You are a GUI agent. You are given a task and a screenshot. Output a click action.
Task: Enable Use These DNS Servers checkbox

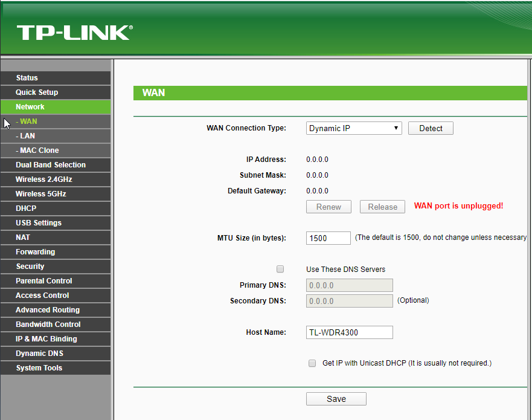280,270
